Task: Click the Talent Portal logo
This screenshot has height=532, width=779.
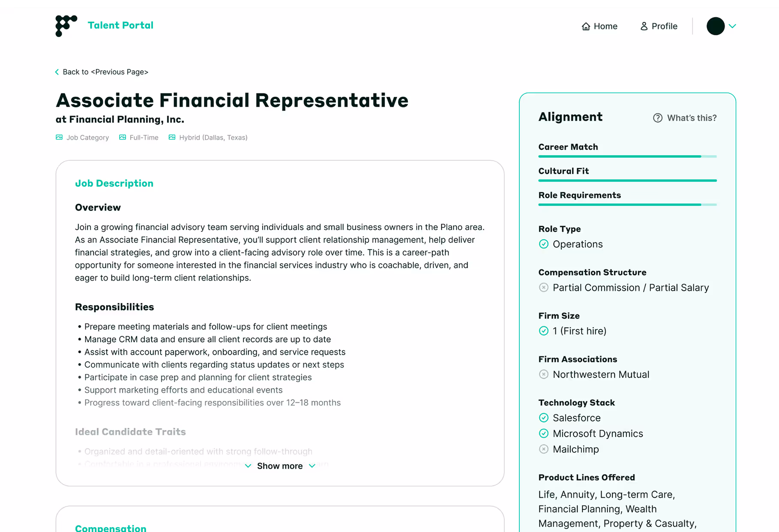Action: (65, 26)
